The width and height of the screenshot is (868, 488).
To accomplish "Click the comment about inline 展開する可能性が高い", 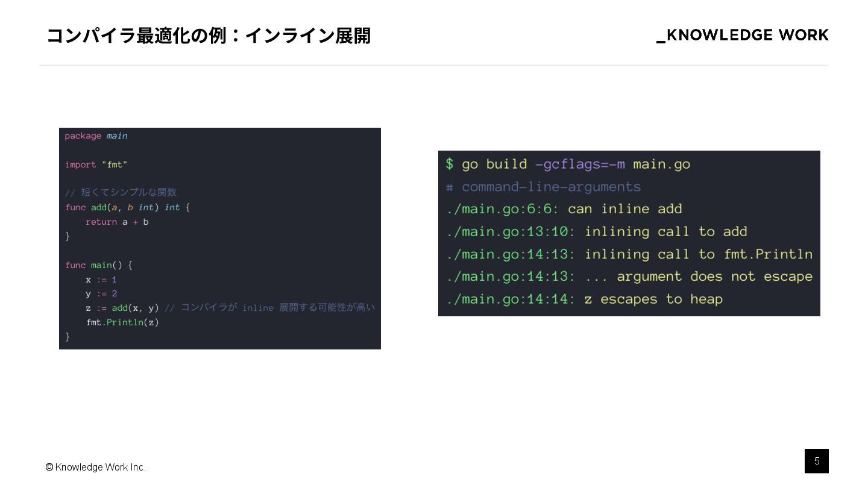I will point(270,308).
